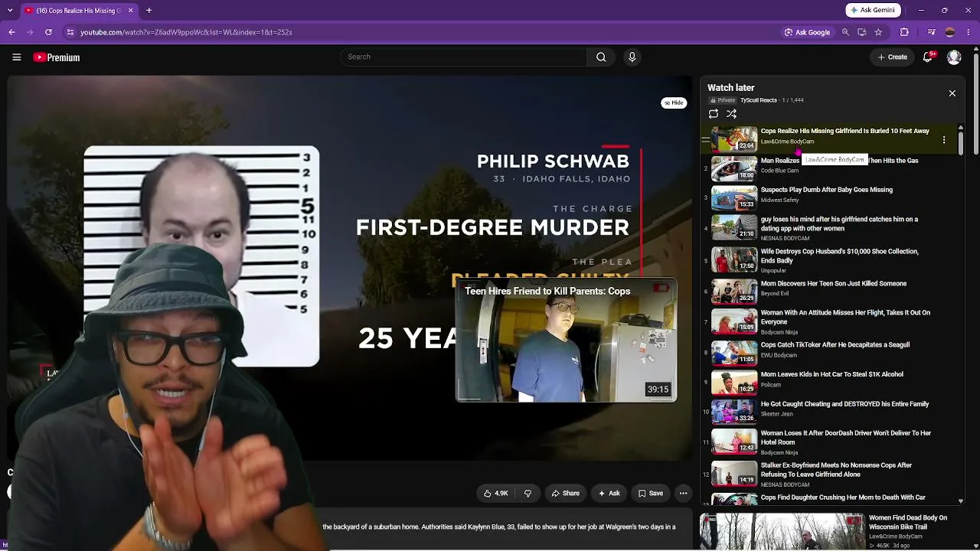Open the Chrome profile avatar
Screen dimensions: 980x551
(x=950, y=32)
